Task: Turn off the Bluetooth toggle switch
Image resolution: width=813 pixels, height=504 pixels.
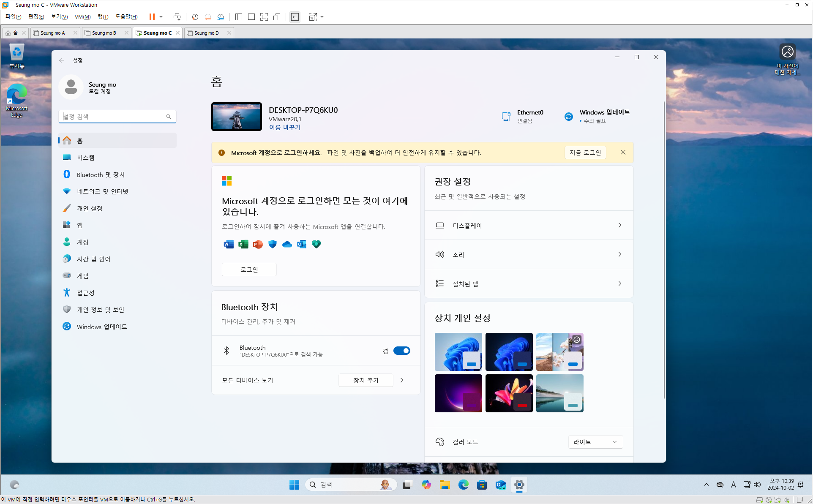Action: (x=401, y=351)
